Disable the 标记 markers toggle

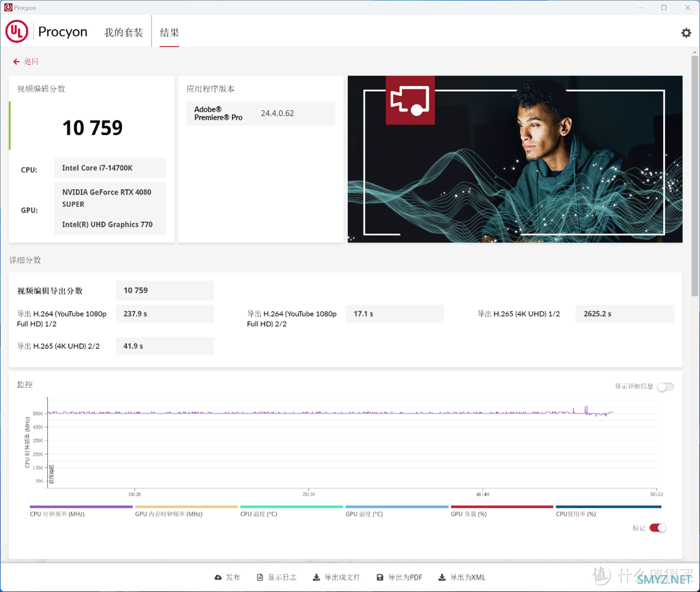tap(658, 528)
